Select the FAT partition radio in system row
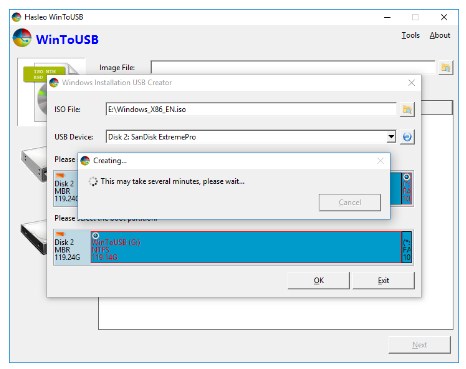 click(406, 177)
